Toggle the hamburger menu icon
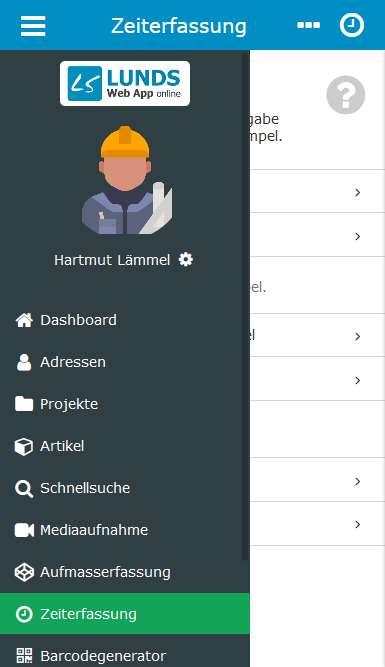The image size is (385, 667). click(33, 26)
